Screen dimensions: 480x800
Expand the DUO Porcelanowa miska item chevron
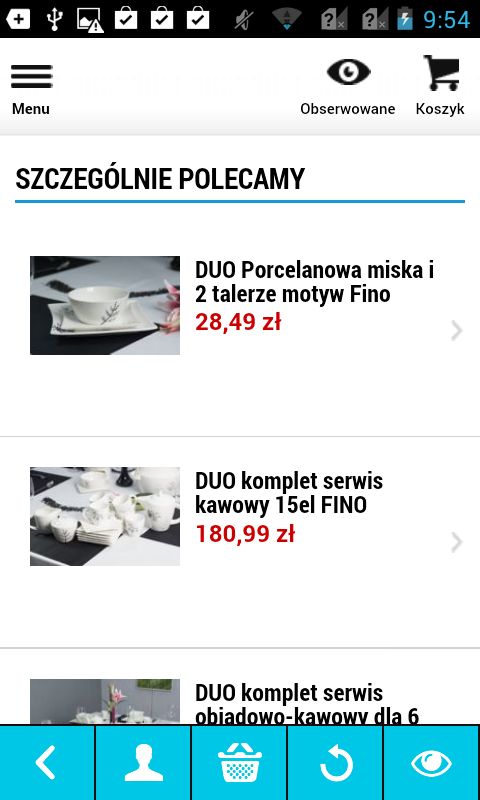(457, 331)
